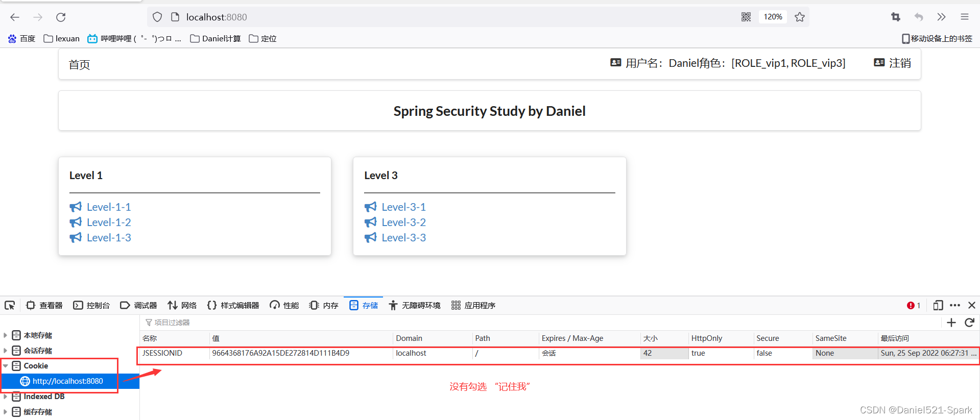Open the Level-1-1 link

[x=109, y=207]
